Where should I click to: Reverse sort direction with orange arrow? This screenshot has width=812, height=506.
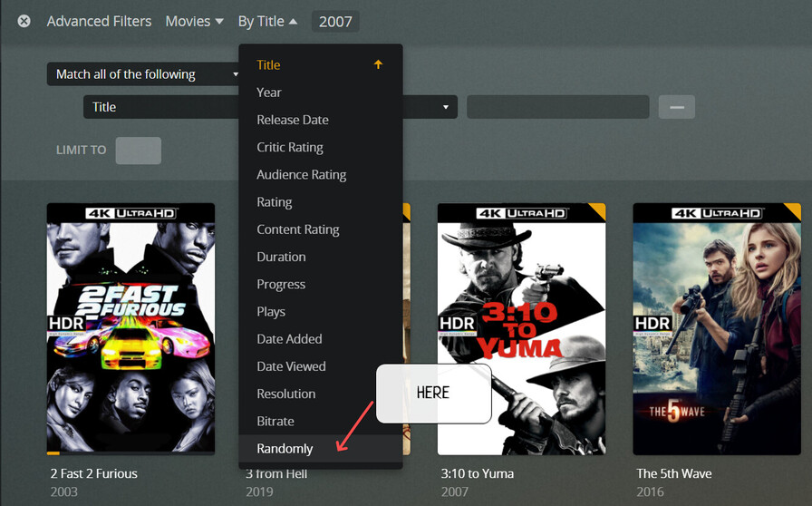point(378,64)
